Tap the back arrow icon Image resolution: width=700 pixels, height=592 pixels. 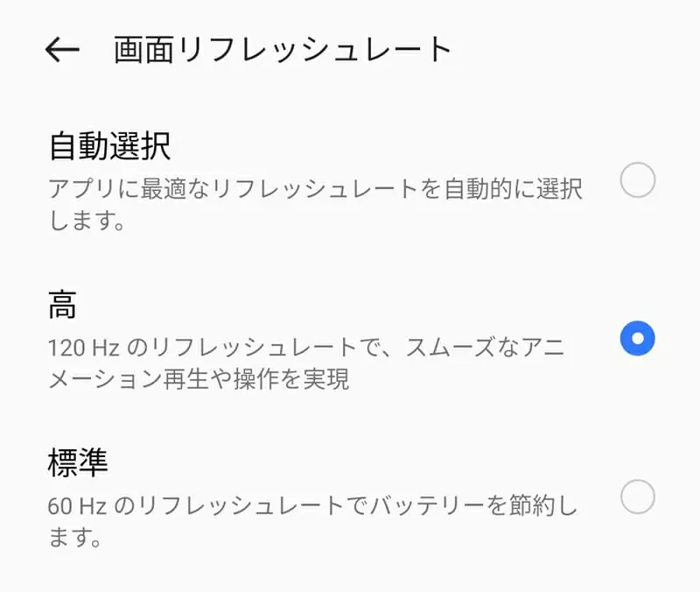pyautogui.click(x=62, y=51)
